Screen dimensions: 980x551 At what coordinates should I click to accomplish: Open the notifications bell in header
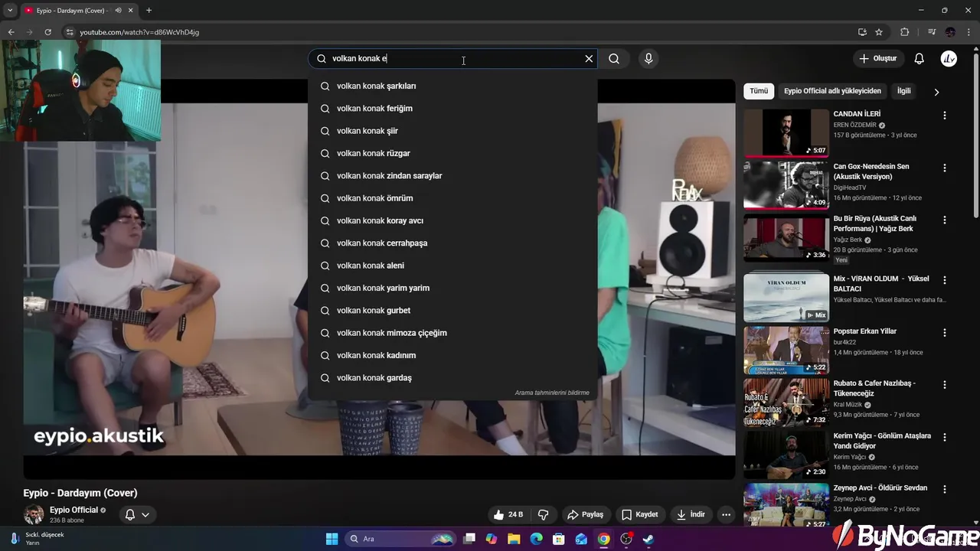(920, 59)
